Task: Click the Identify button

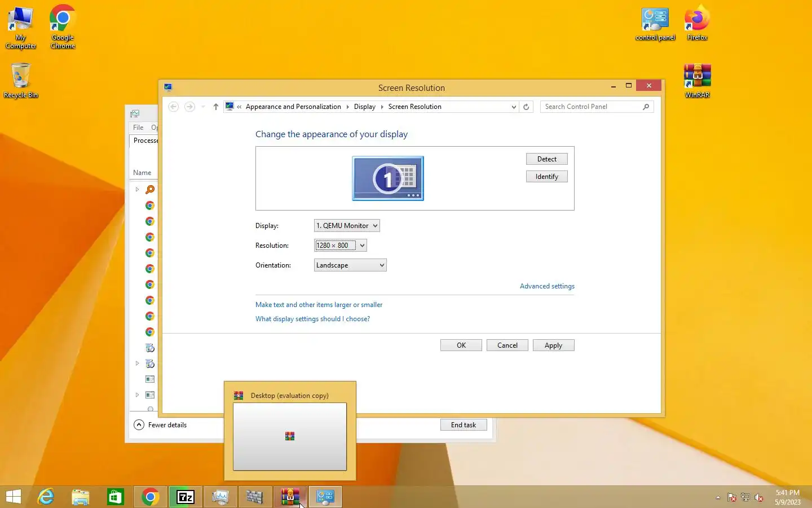Action: (546, 177)
